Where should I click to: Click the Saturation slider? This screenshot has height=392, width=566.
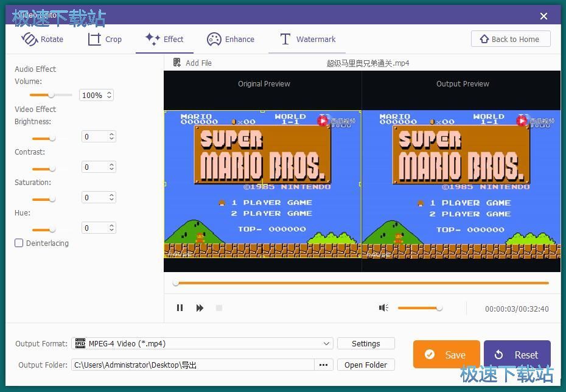(x=44, y=199)
